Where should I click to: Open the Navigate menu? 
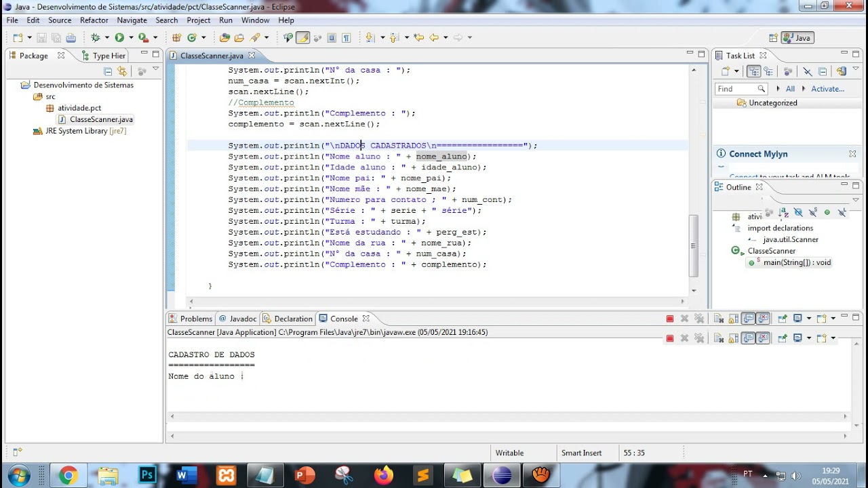[x=132, y=20]
